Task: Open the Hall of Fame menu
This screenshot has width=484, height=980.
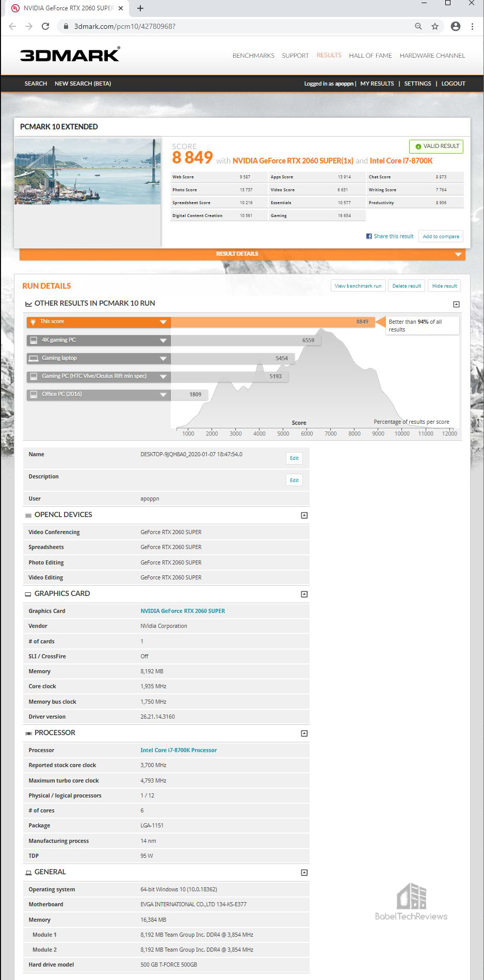Action: [x=370, y=56]
